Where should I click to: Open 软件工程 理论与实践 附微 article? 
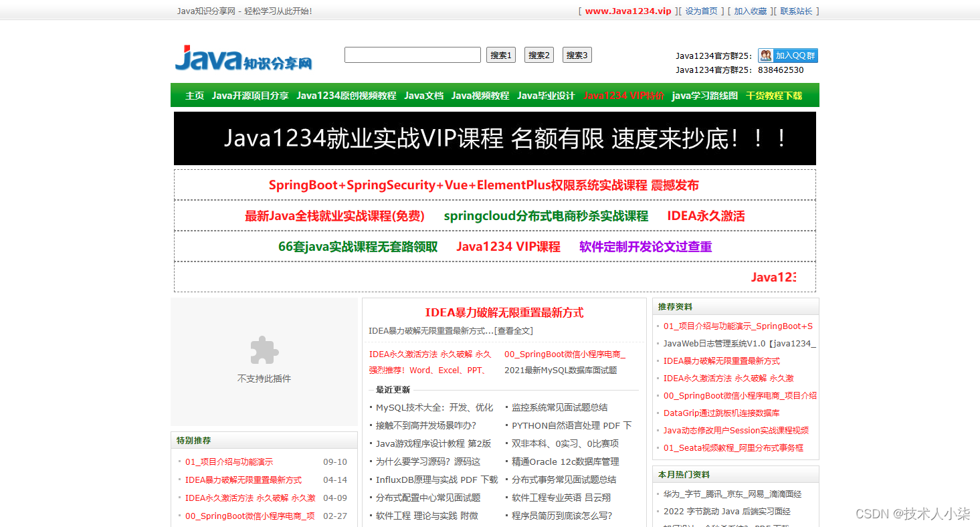tap(427, 516)
